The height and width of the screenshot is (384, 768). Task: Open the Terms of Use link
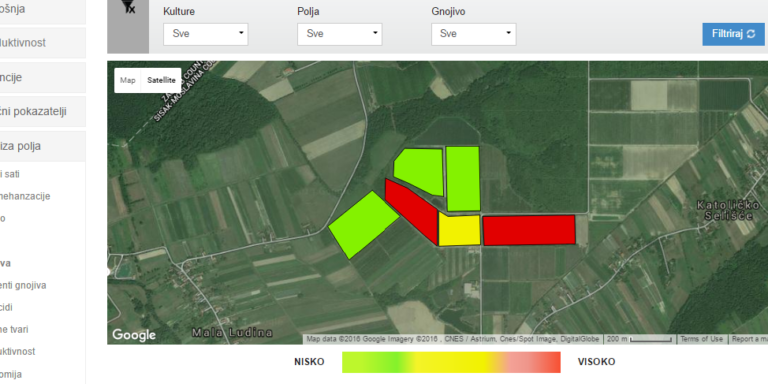(702, 339)
